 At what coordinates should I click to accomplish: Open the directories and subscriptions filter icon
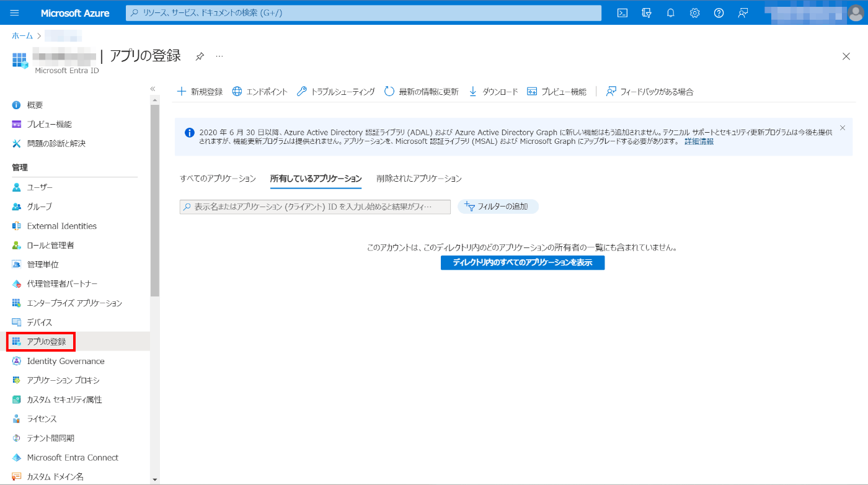point(647,13)
